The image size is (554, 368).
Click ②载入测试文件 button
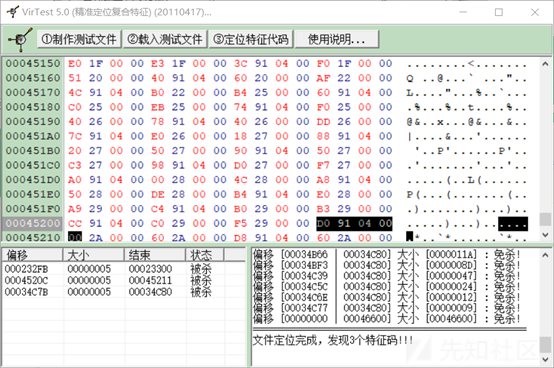[x=165, y=39]
